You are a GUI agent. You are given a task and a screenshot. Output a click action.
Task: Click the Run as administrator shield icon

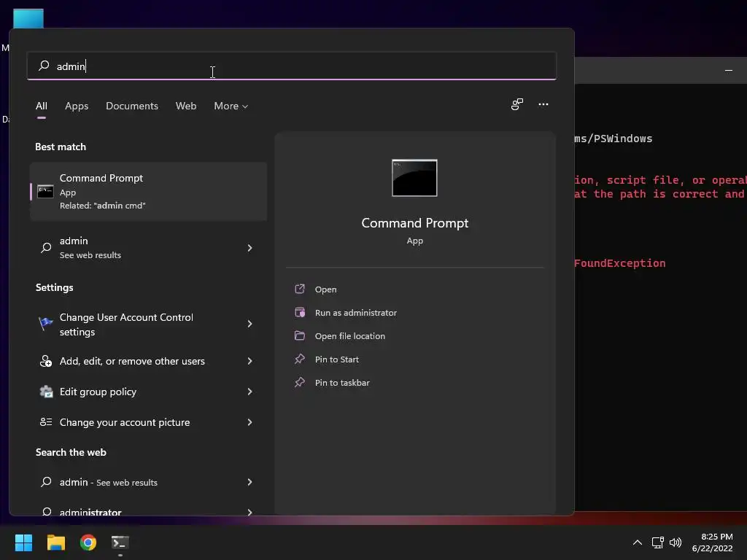300,312
